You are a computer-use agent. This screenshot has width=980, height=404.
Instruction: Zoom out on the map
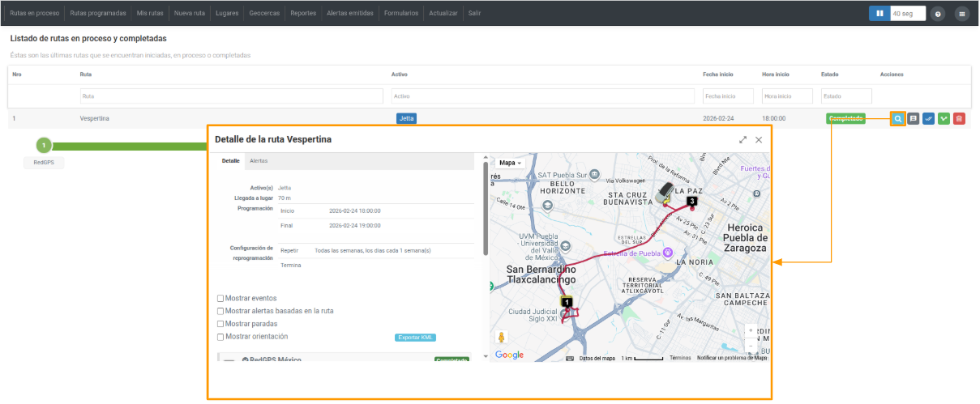751,345
